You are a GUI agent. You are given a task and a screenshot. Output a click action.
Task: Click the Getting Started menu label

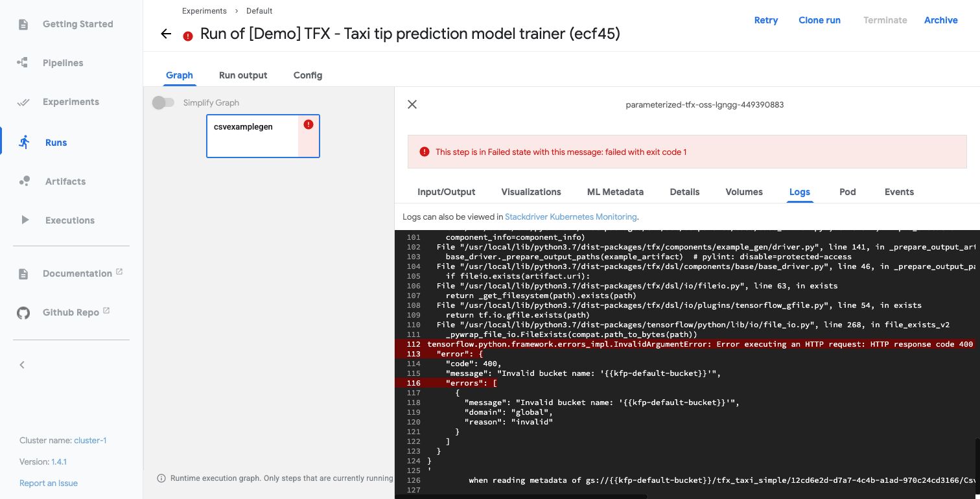tap(78, 24)
